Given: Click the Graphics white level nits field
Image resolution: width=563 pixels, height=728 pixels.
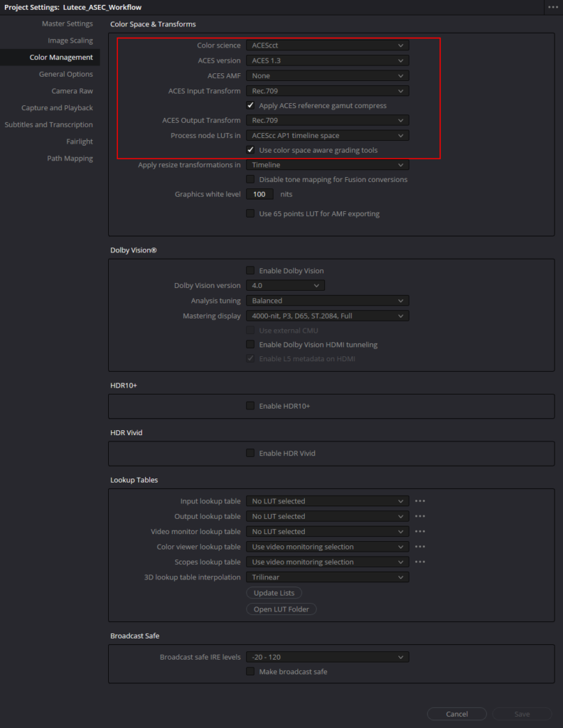Looking at the screenshot, I should (259, 194).
